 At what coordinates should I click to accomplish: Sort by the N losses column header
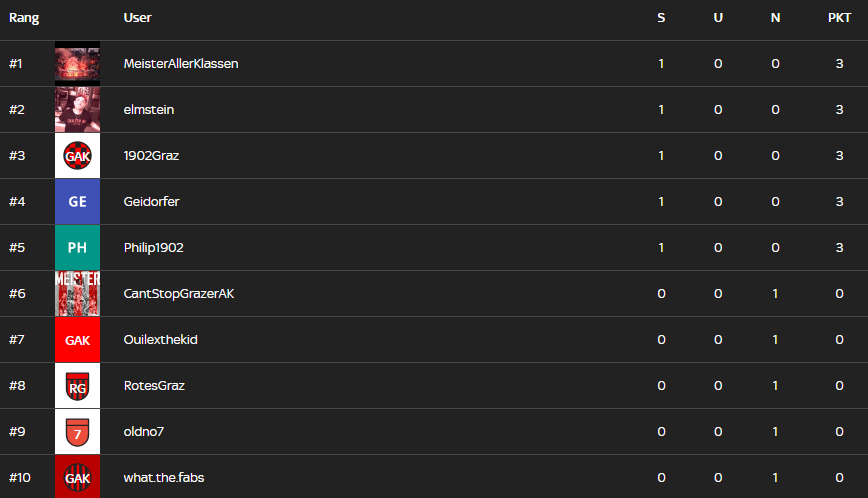click(x=775, y=18)
